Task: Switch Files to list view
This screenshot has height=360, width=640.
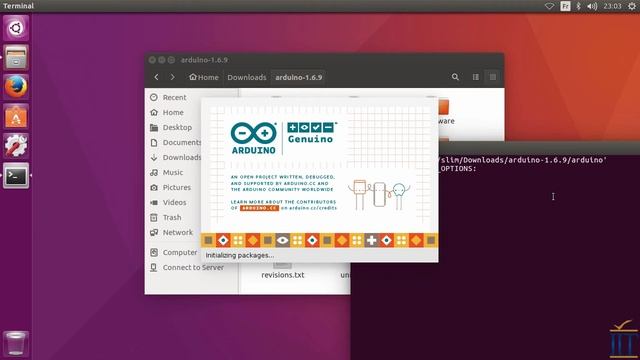Action: point(476,77)
